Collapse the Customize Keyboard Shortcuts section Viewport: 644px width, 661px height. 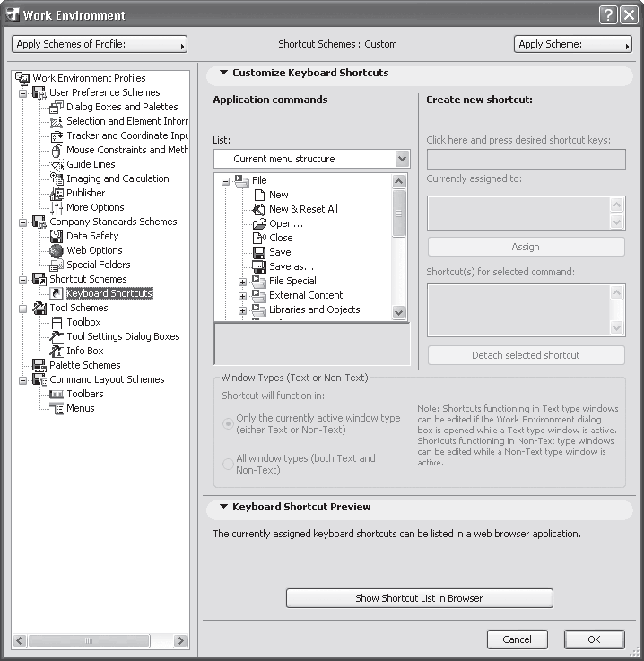[x=221, y=73]
